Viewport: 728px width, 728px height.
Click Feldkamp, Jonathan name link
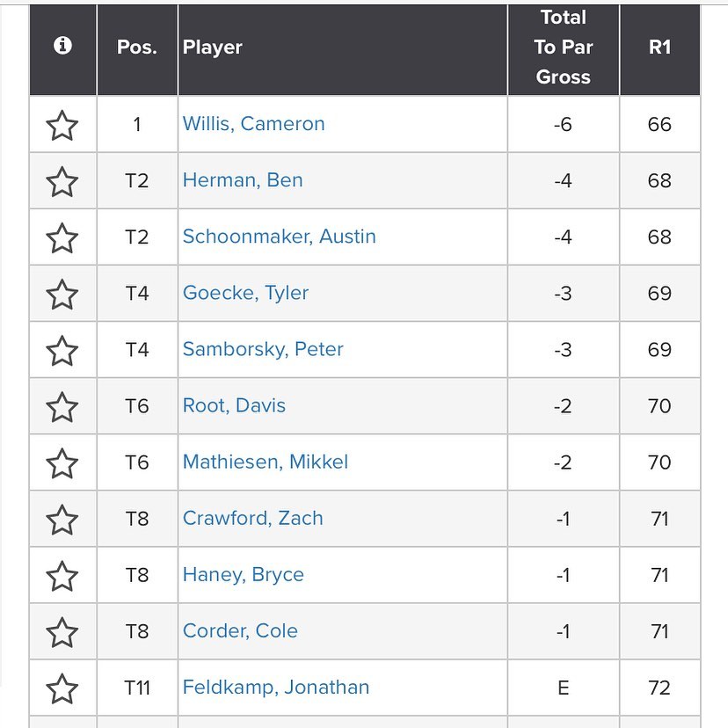point(275,687)
